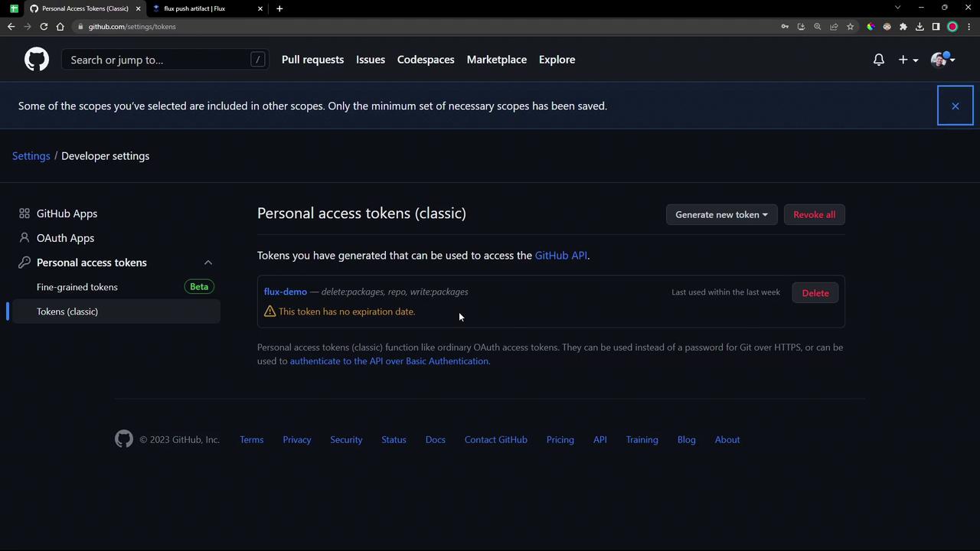Screen dimensions: 980x551
Task: Select Fine-grained tokens
Action: coord(77,287)
